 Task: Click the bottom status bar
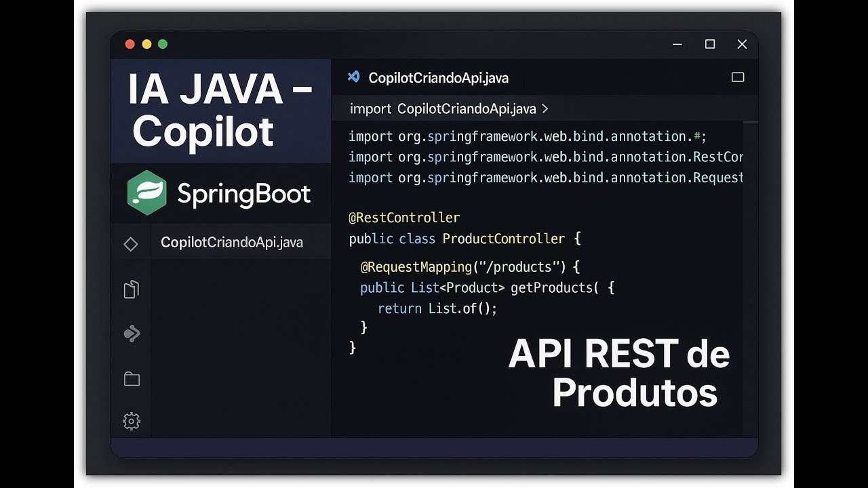tap(434, 447)
